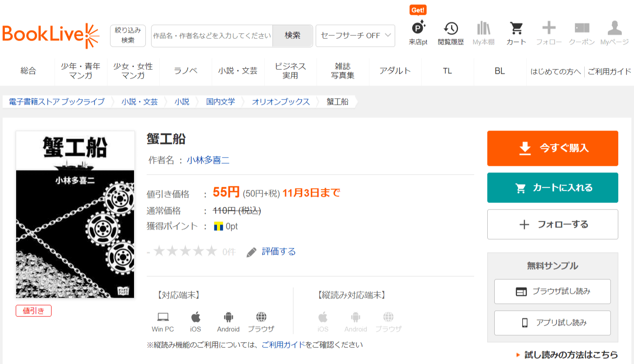Expand the セーフサーチ OFF dropdown
Image resolution: width=634 pixels, height=364 pixels.
click(355, 36)
